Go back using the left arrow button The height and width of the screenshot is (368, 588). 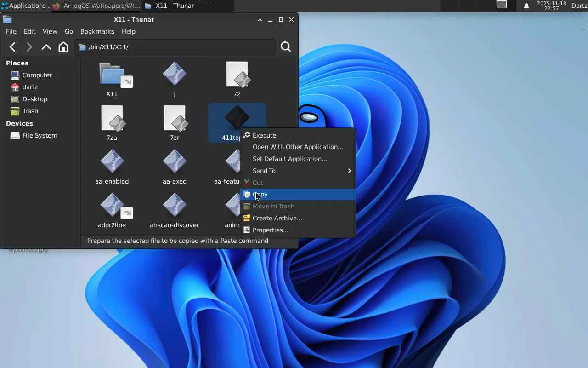click(13, 47)
